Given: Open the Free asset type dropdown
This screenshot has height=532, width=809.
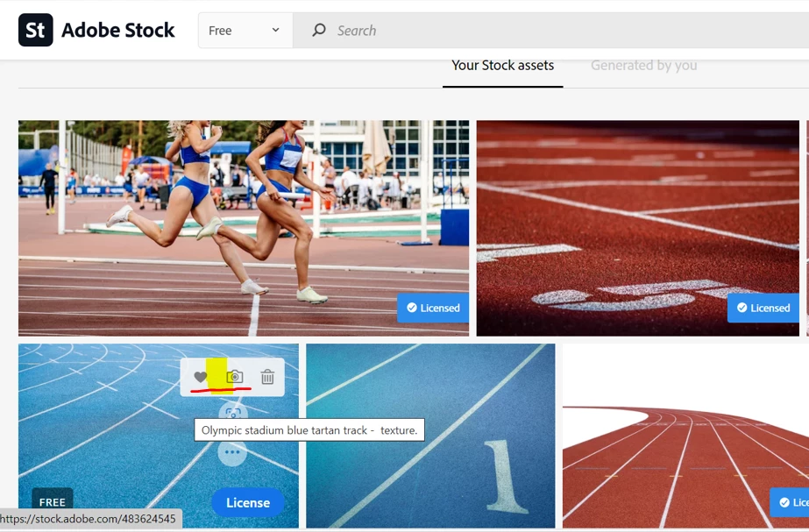Looking at the screenshot, I should click(x=245, y=31).
